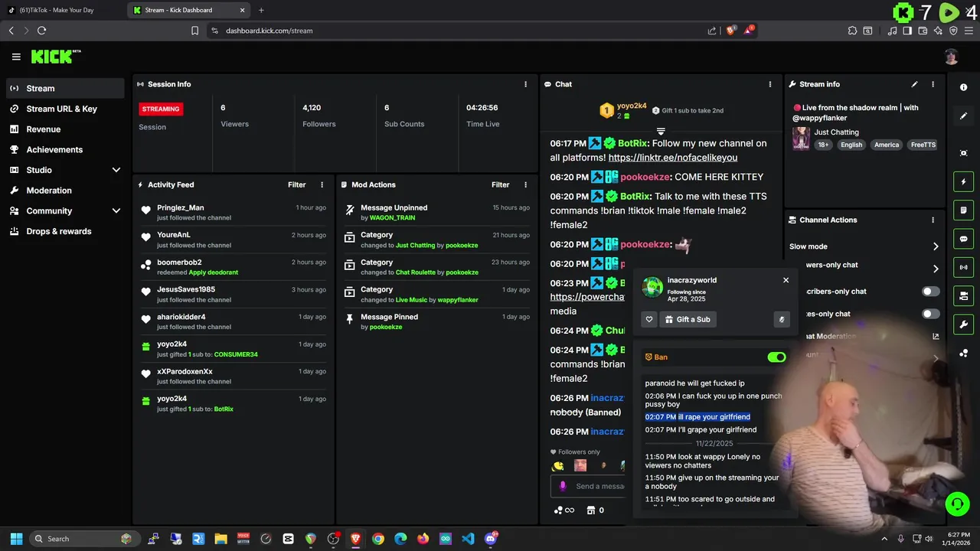Toggle subscribers-only chat switch

point(930,292)
